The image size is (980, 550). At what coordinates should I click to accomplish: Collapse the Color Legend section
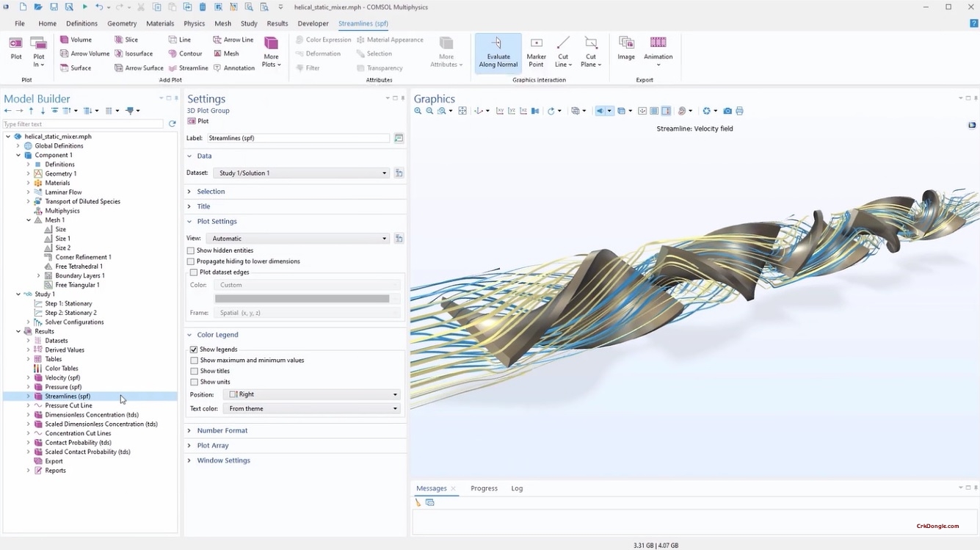click(x=189, y=334)
